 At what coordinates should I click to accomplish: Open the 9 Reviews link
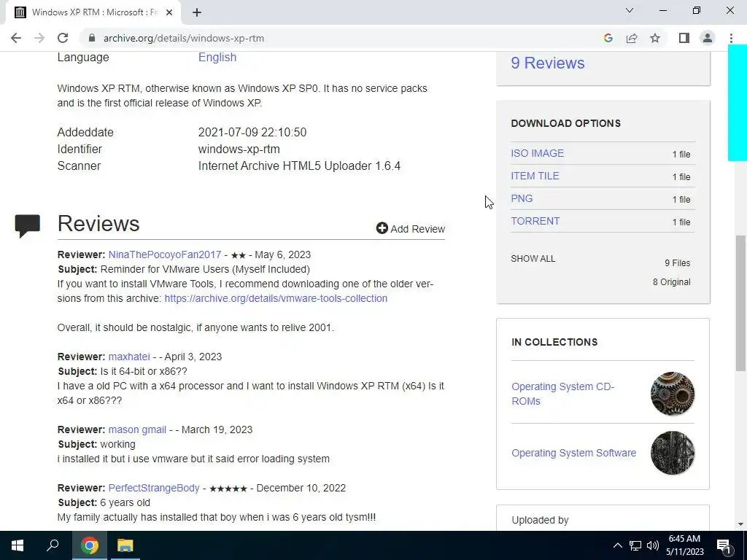[547, 63]
